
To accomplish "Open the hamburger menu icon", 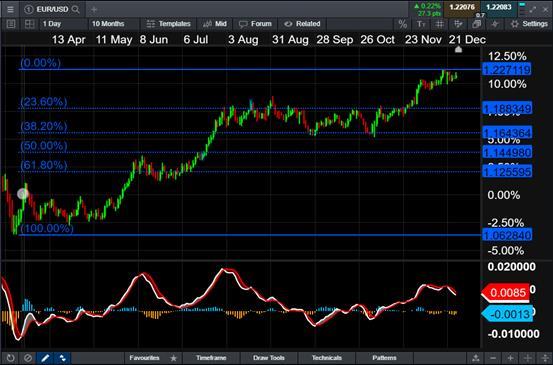I will click(11, 10).
